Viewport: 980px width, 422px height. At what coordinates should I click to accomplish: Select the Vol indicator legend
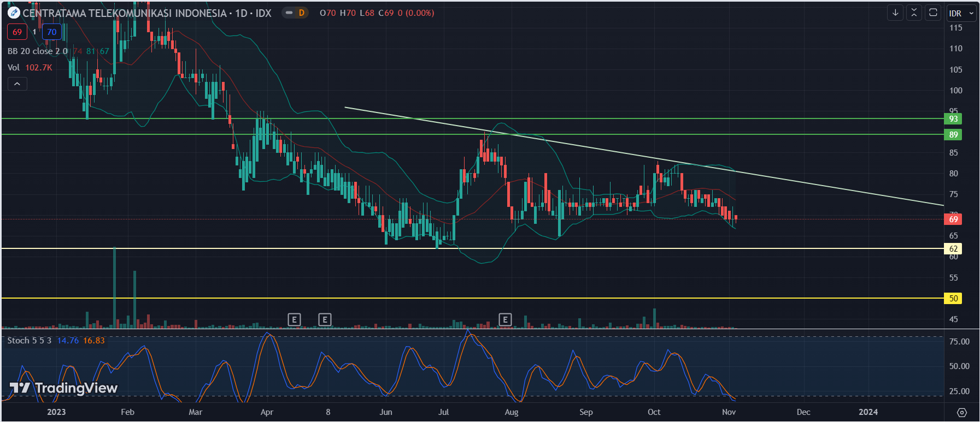pos(14,68)
